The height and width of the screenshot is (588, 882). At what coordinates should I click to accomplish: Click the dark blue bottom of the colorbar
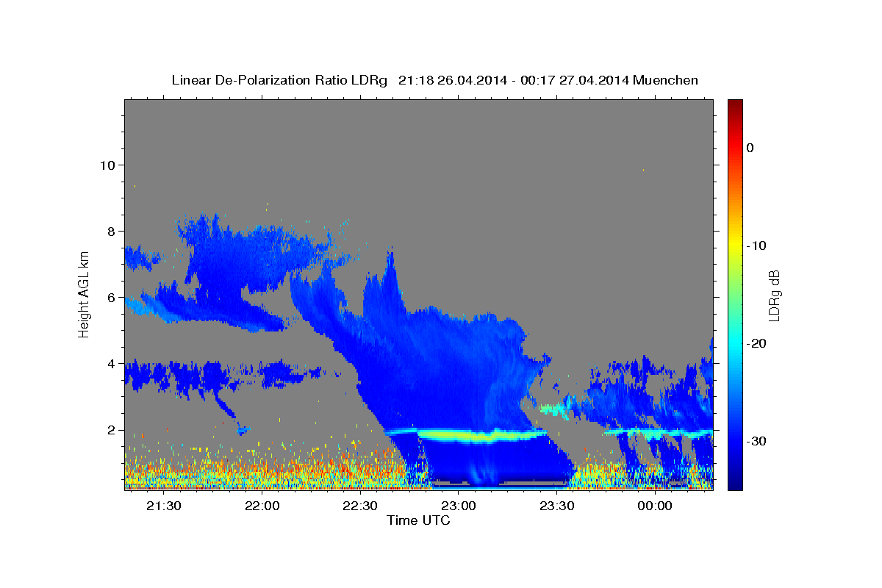point(735,481)
